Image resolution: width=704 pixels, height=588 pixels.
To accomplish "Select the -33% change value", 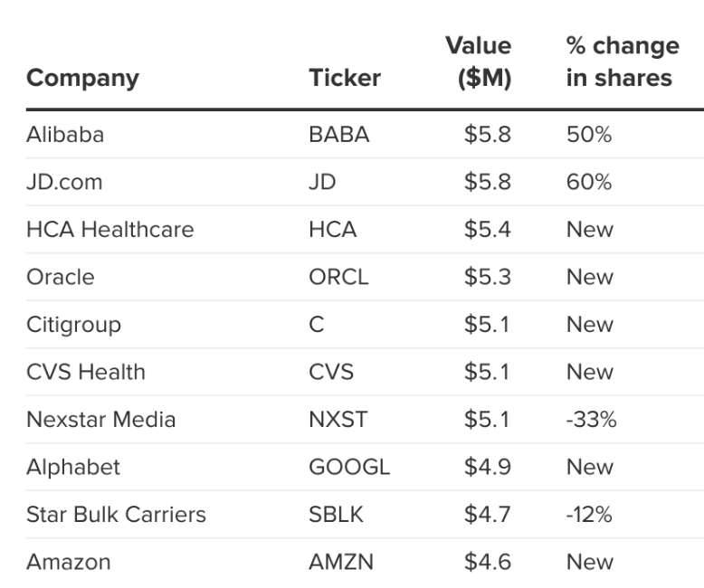I will (x=591, y=420).
